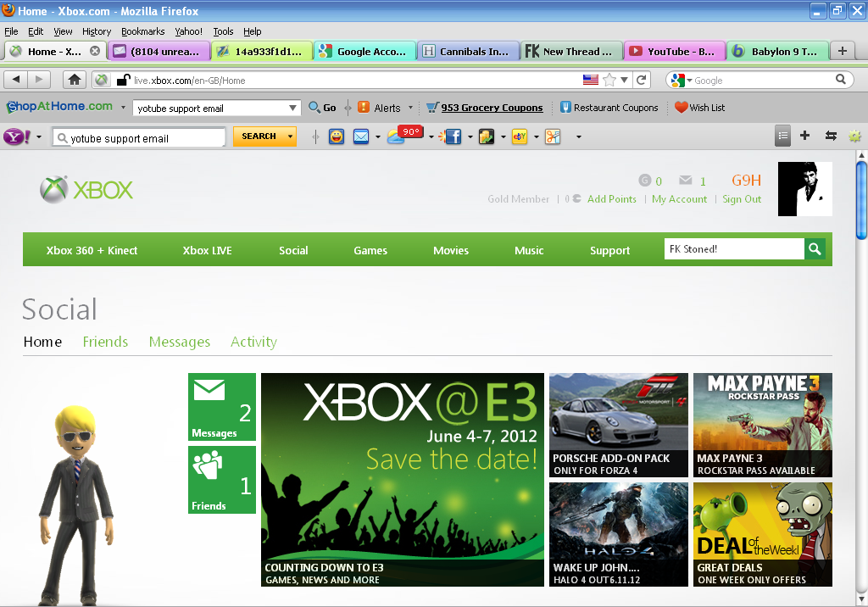This screenshot has height=607, width=868.
Task: Open the Xbox LIVE navigation item
Action: [x=207, y=250]
